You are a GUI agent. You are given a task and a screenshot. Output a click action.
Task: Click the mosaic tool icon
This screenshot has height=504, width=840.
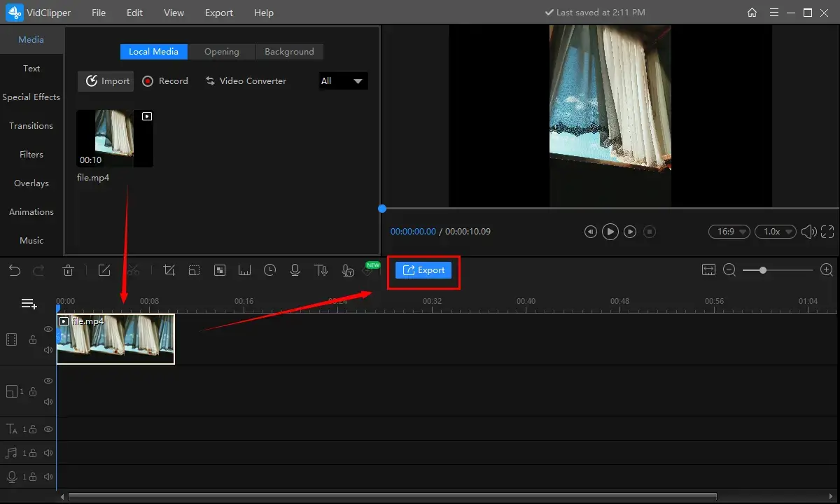click(x=220, y=270)
